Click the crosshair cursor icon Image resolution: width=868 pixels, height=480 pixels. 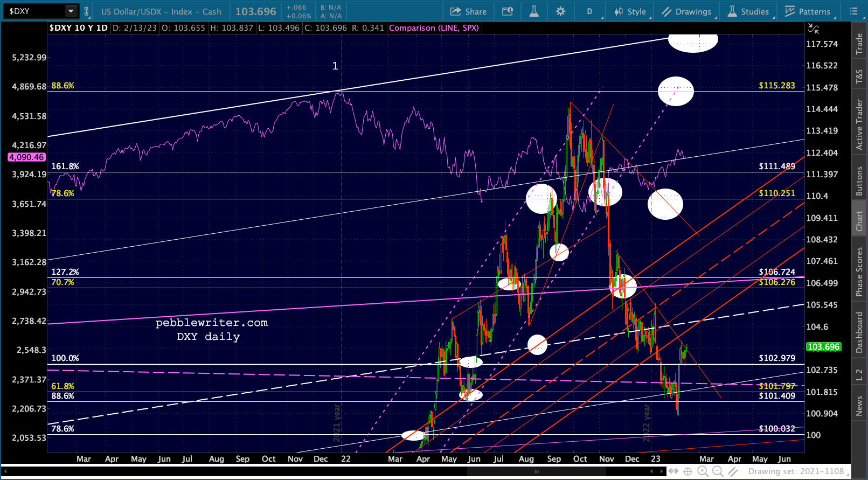pyautogui.click(x=688, y=471)
